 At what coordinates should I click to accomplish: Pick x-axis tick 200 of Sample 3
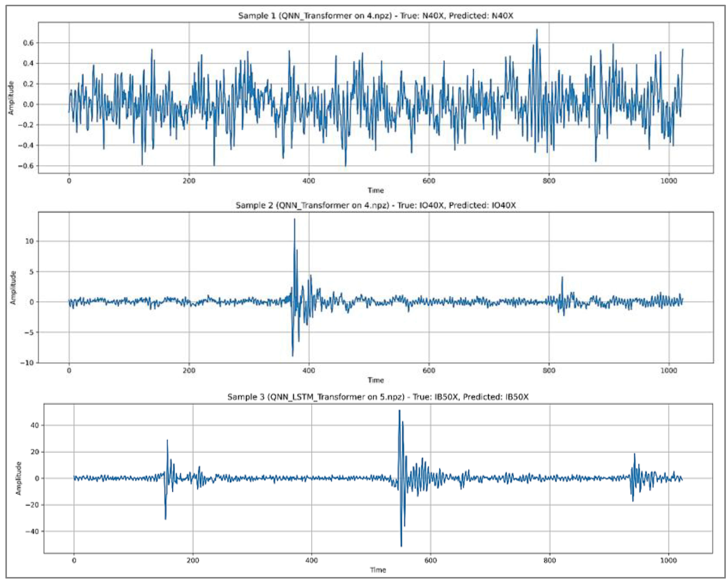tap(193, 561)
